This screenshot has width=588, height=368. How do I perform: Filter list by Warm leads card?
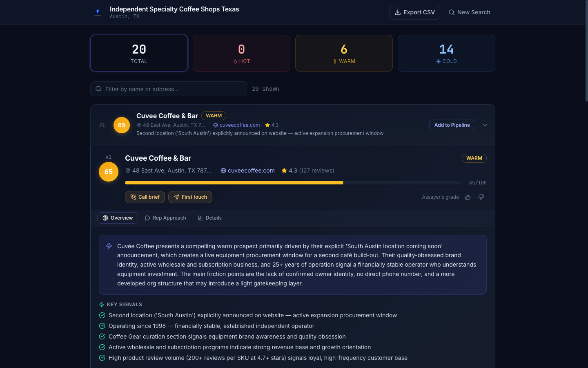(344, 53)
